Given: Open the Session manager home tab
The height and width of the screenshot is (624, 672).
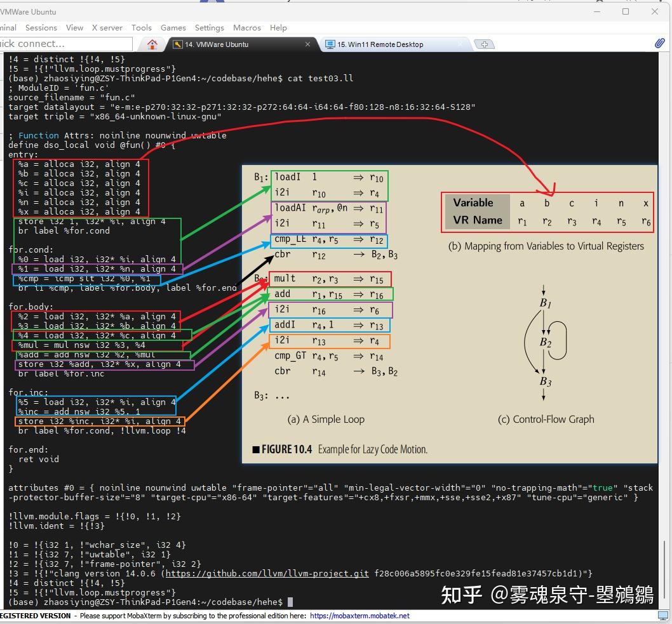Looking at the screenshot, I should (x=152, y=44).
